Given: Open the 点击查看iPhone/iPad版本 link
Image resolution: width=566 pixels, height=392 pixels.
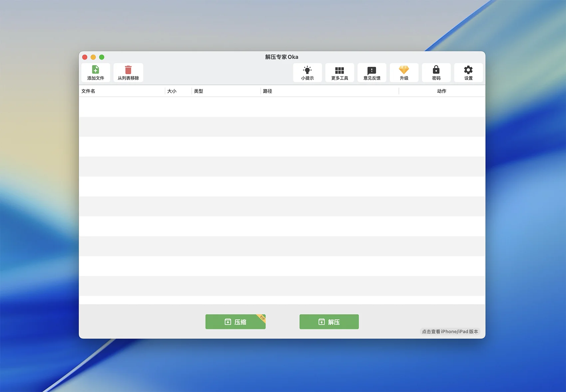Looking at the screenshot, I should [450, 331].
